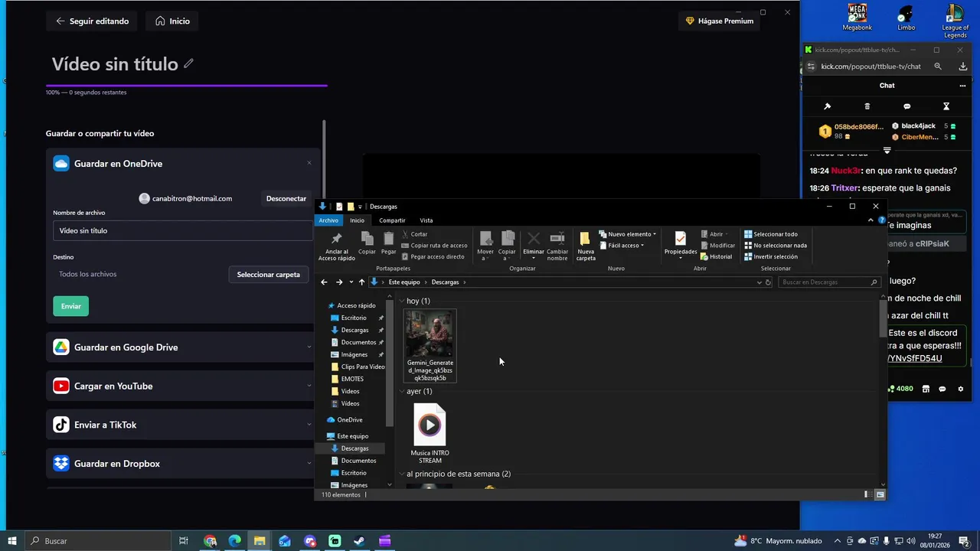Select the Gemini_Generated_Image thumbnail
Viewport: 980px width, 551px height.
click(430, 346)
